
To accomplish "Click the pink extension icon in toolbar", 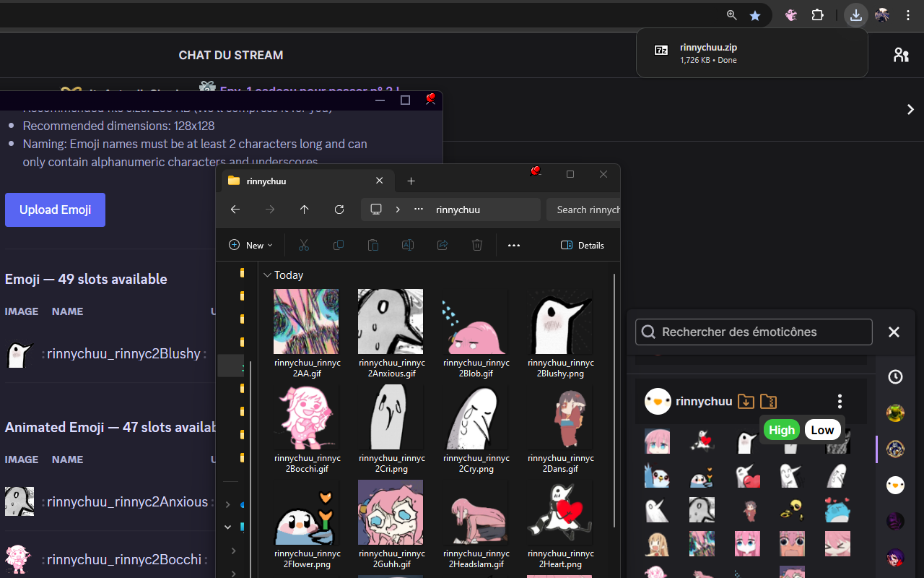I will point(791,15).
